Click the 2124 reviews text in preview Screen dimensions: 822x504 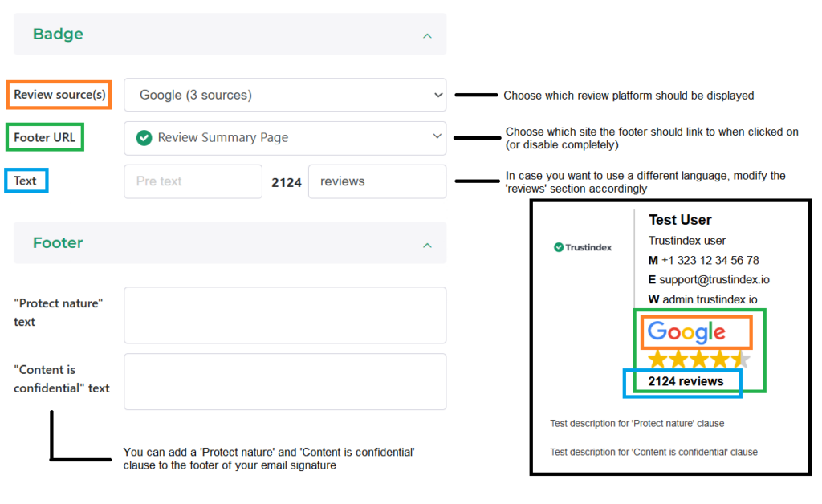click(x=686, y=381)
